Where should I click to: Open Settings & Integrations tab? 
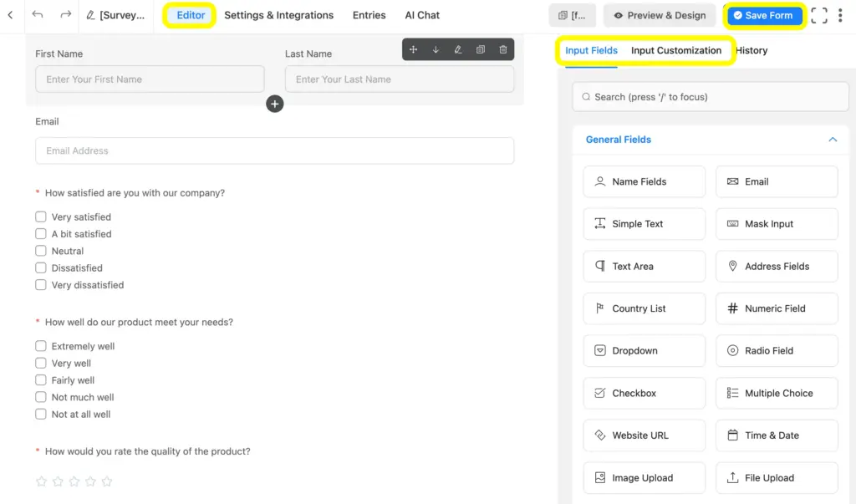pos(279,15)
